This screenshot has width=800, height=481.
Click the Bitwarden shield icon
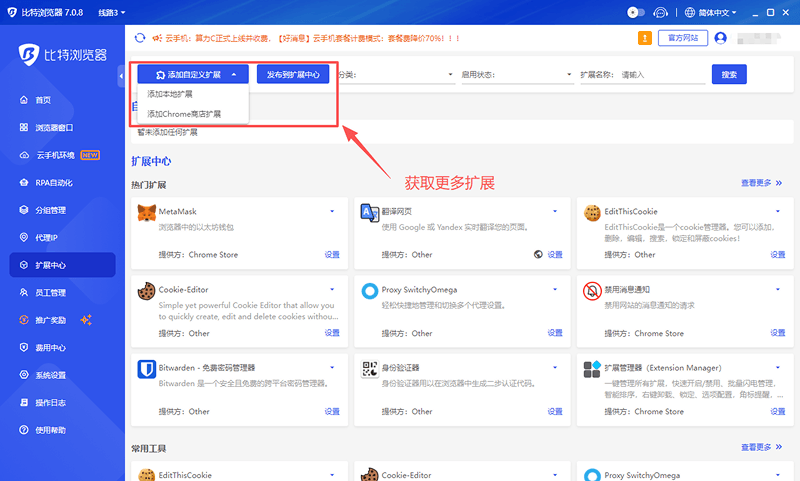(147, 369)
